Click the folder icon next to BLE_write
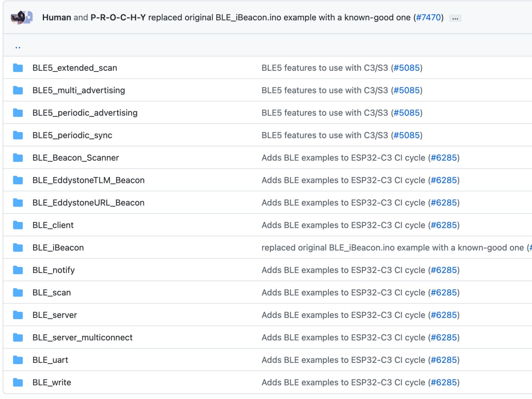The width and height of the screenshot is (532, 399). click(18, 382)
